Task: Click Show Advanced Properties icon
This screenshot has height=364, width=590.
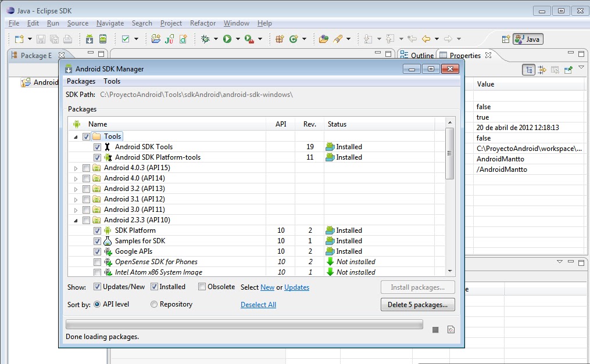Action: [x=542, y=70]
